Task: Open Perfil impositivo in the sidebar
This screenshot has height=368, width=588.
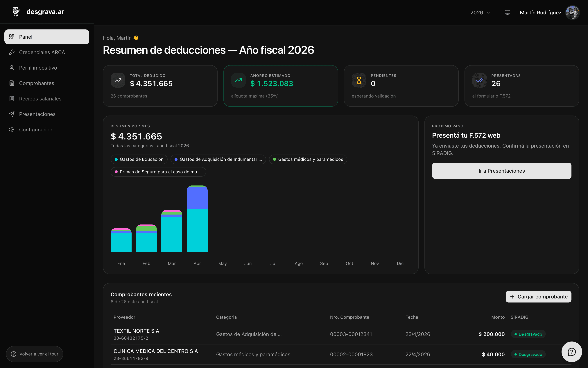Action: (47, 68)
